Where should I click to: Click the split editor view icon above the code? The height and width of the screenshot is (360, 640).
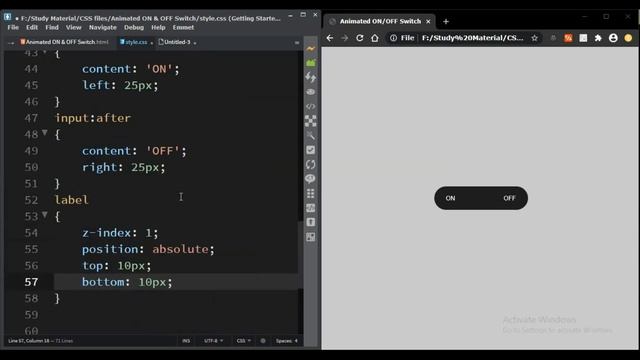pos(297,42)
